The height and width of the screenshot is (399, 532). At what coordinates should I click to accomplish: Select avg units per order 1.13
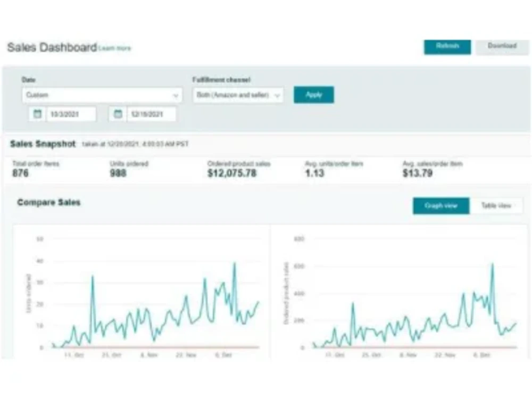click(x=314, y=173)
